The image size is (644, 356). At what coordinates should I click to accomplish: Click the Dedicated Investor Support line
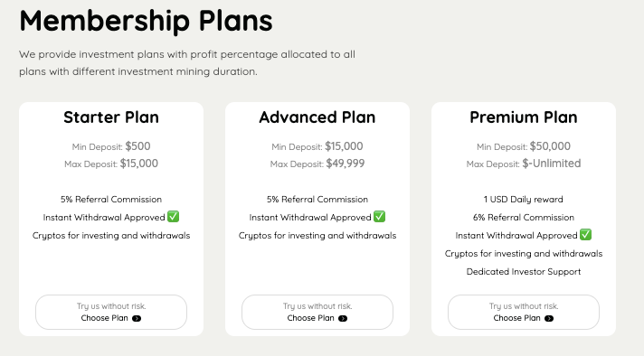524,271
